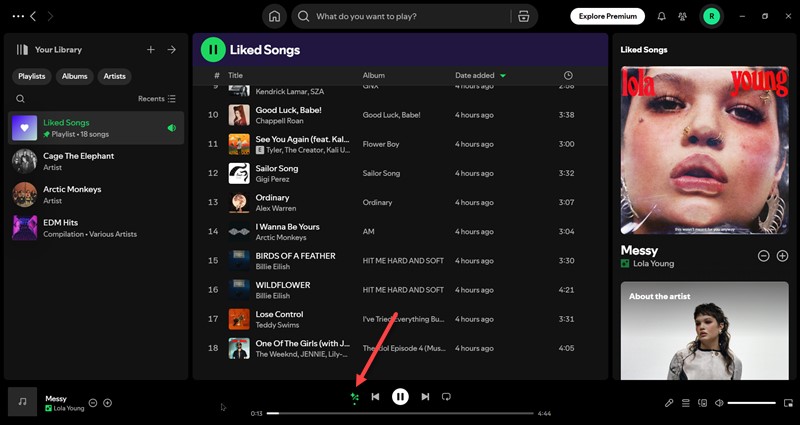Open the notifications bell
800x425 pixels.
pyautogui.click(x=661, y=16)
